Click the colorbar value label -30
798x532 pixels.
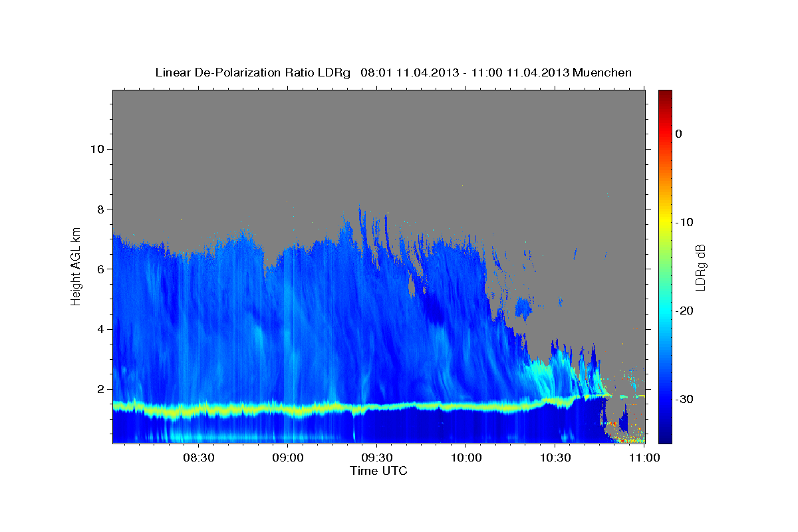685,399
